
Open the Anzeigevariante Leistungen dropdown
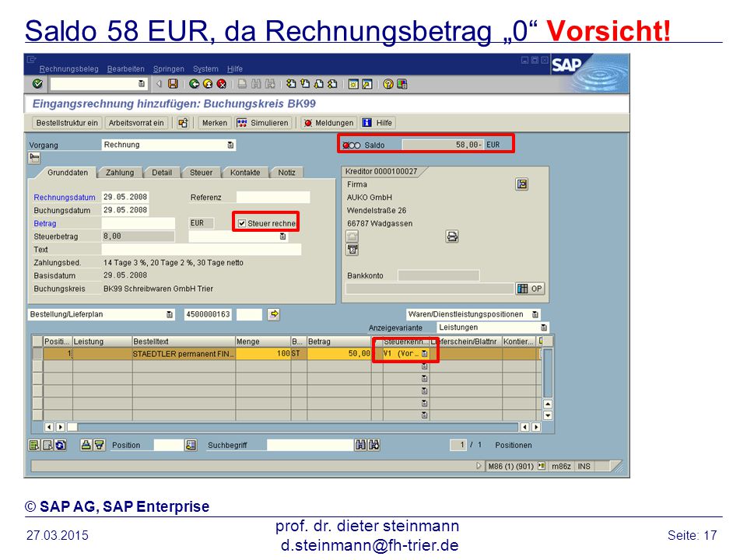click(544, 327)
